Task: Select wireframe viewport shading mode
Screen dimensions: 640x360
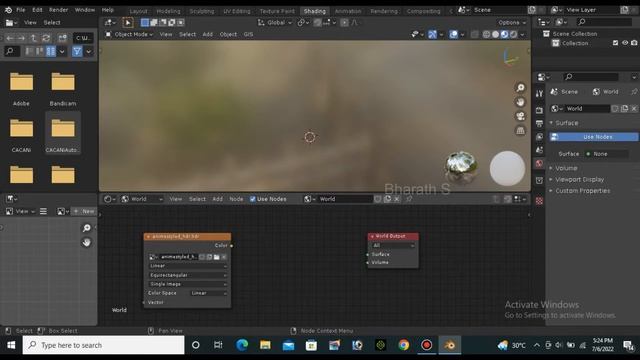Action: click(x=487, y=34)
